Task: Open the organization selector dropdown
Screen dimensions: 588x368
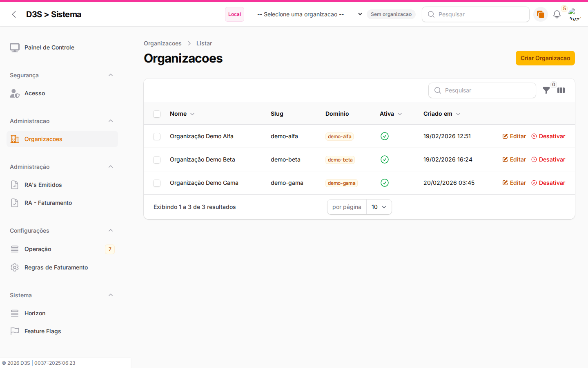Action: 309,14
